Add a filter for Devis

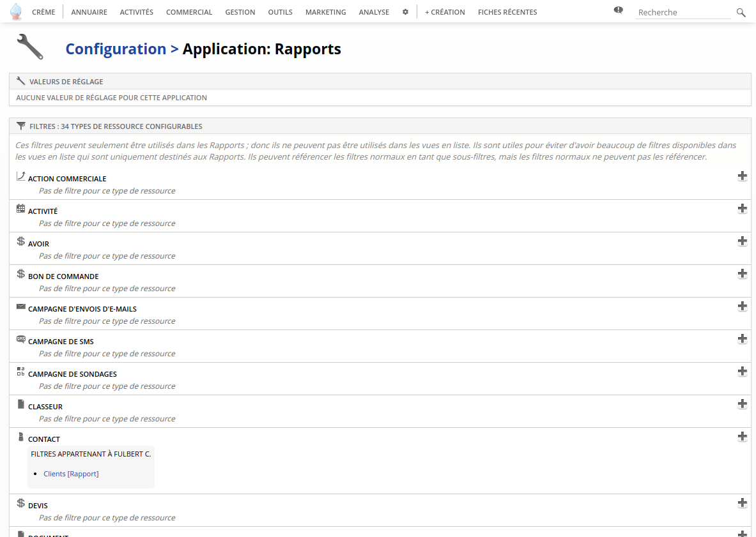(x=743, y=503)
